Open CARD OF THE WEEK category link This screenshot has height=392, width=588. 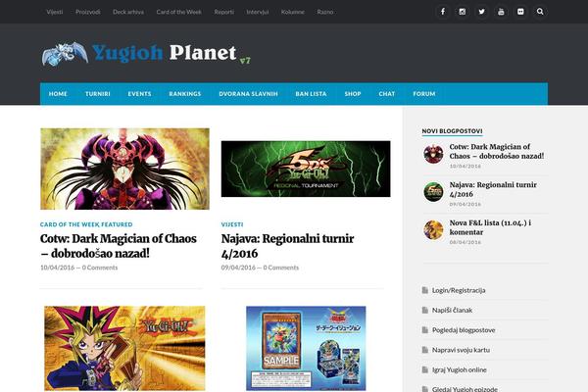click(x=70, y=224)
